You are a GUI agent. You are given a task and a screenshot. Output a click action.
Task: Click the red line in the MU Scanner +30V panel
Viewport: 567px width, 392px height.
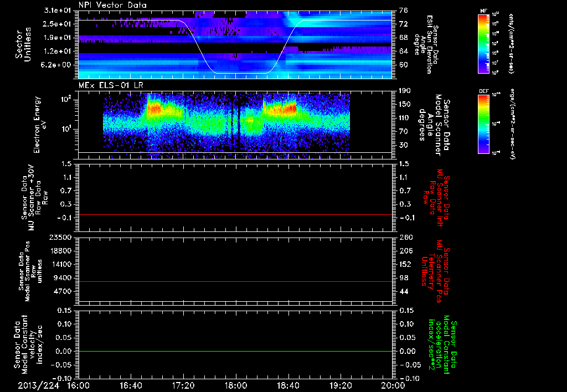pos(235,214)
